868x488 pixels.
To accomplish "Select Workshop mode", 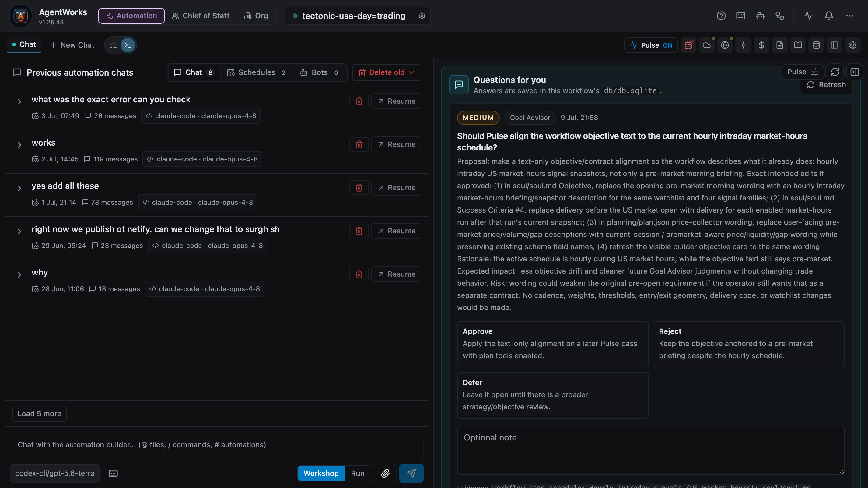I will pyautogui.click(x=321, y=473).
